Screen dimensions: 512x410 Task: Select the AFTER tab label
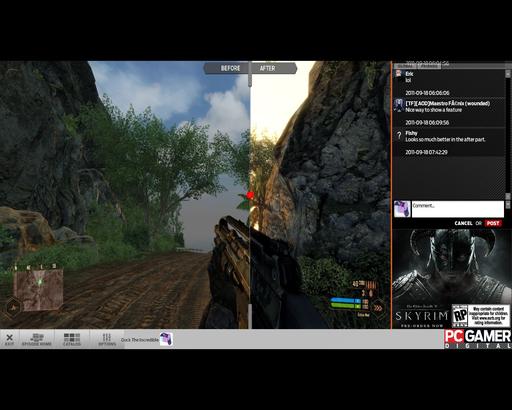coord(267,68)
